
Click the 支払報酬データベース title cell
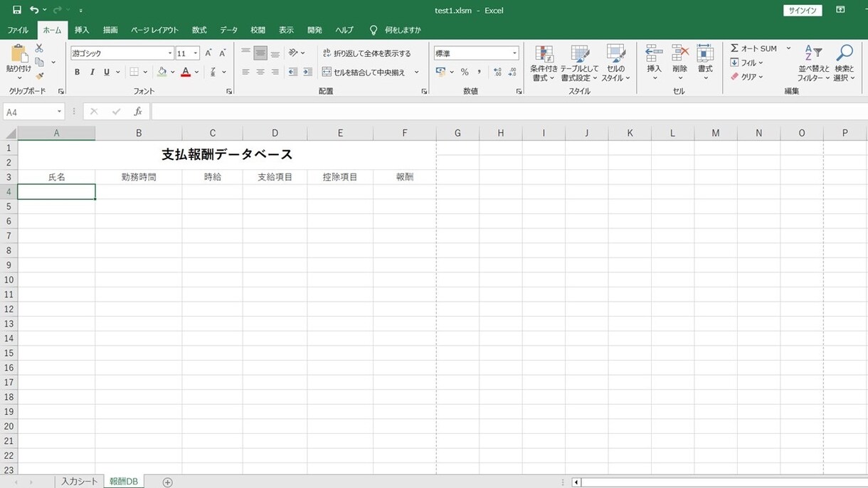227,154
